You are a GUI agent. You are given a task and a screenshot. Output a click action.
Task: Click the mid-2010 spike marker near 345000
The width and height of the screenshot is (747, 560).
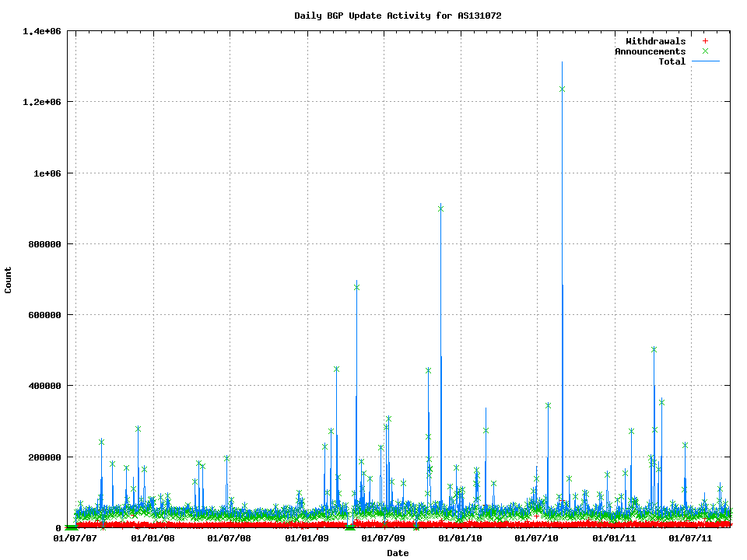click(x=548, y=405)
